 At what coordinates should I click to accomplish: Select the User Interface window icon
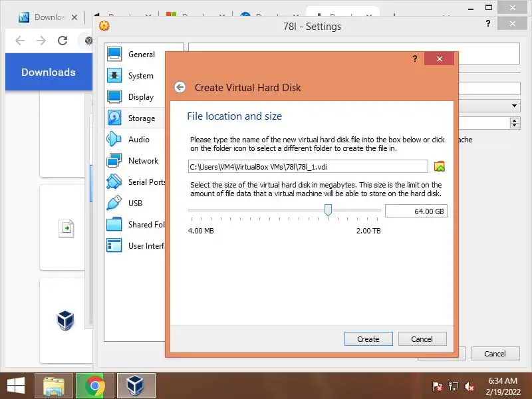coord(114,245)
